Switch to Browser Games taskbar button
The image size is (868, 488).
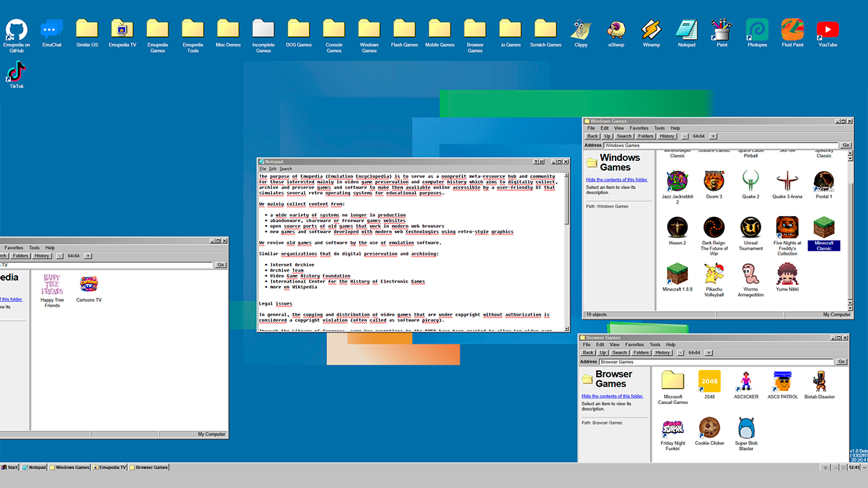[x=149, y=467]
